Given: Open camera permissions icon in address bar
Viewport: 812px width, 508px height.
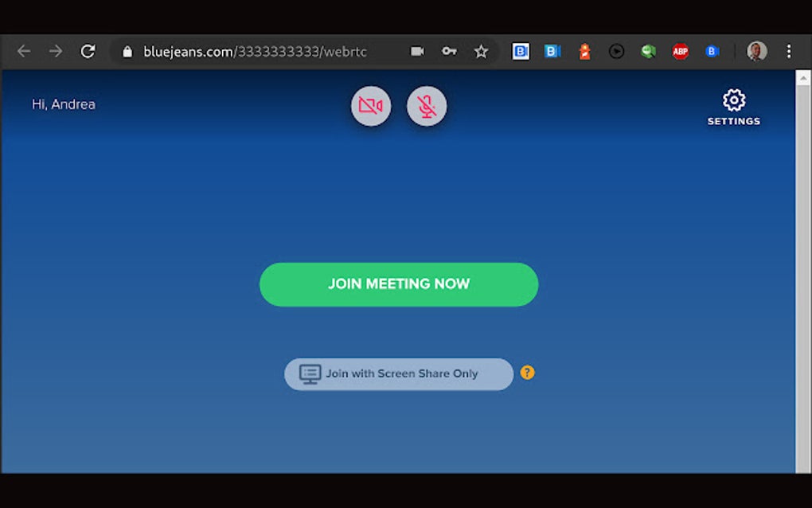Looking at the screenshot, I should [416, 51].
